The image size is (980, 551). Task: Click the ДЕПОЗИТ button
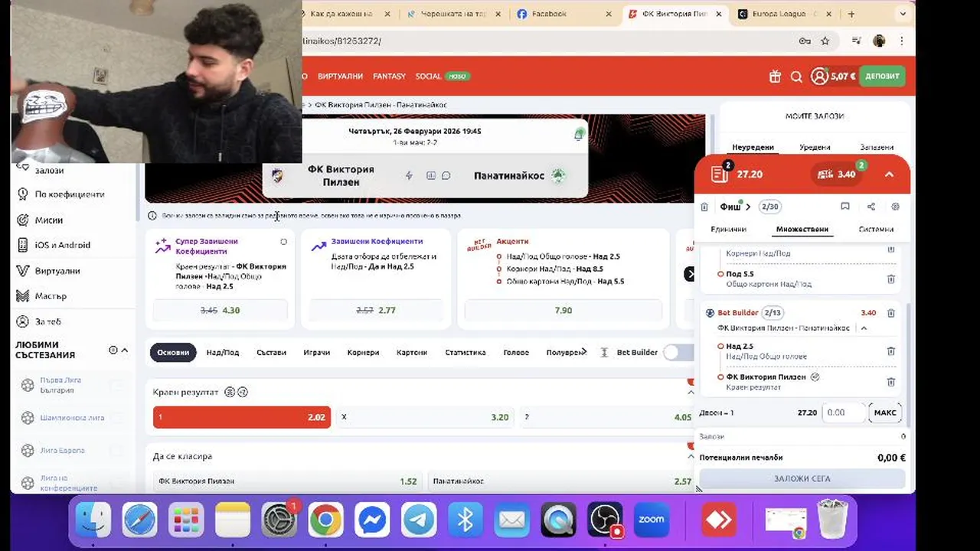(x=882, y=77)
